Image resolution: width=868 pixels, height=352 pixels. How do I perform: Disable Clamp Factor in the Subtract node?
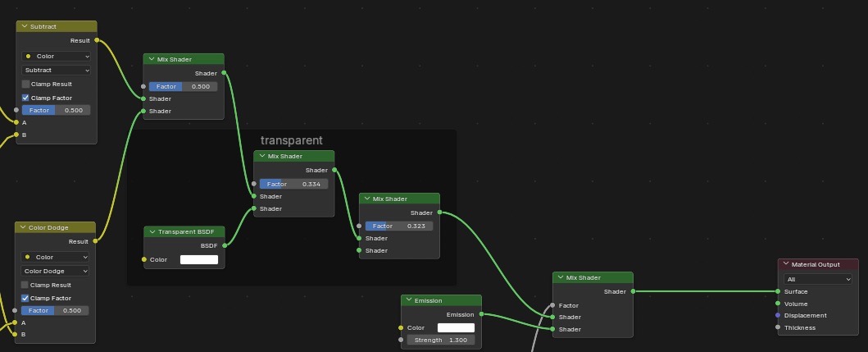coord(25,98)
